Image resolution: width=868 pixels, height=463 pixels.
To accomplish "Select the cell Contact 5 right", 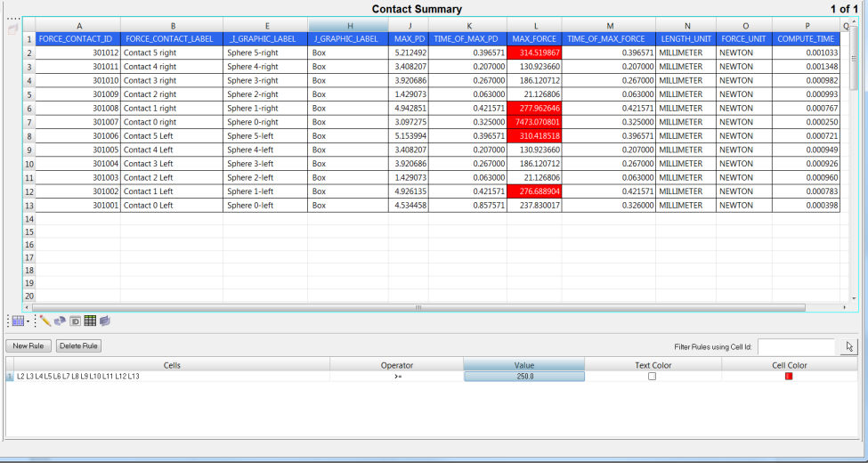I will (172, 53).
